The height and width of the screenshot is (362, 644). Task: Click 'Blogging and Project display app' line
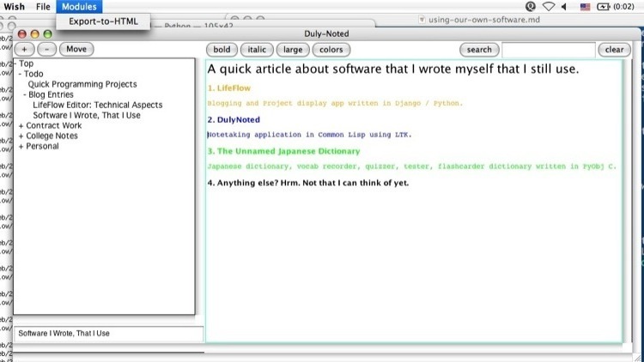[335, 104]
